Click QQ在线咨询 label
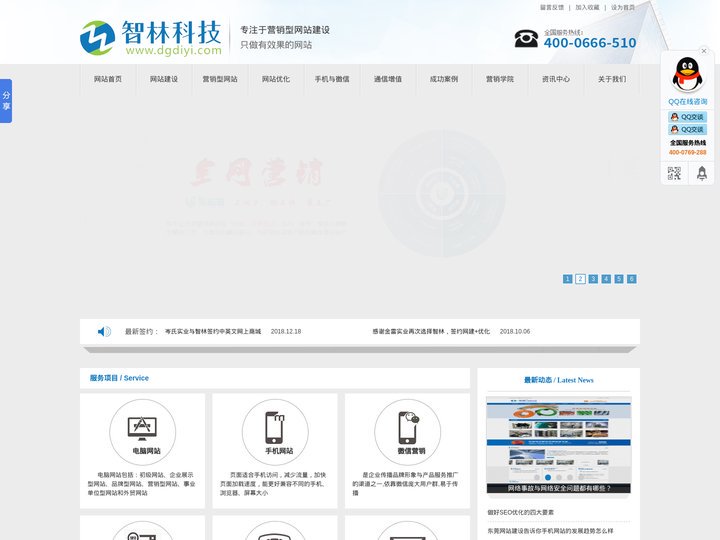This screenshot has width=720, height=540. (x=687, y=101)
